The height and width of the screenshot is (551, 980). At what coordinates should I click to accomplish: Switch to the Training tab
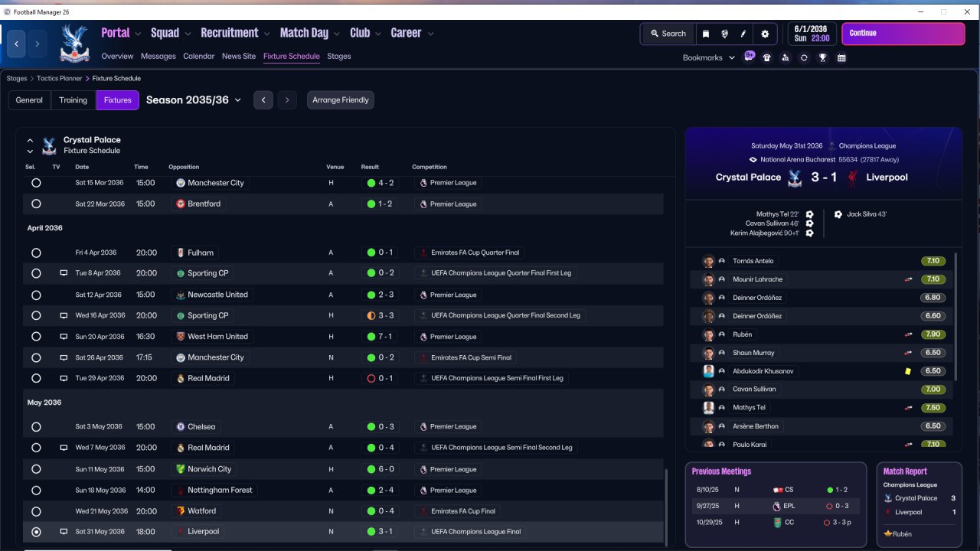(73, 100)
